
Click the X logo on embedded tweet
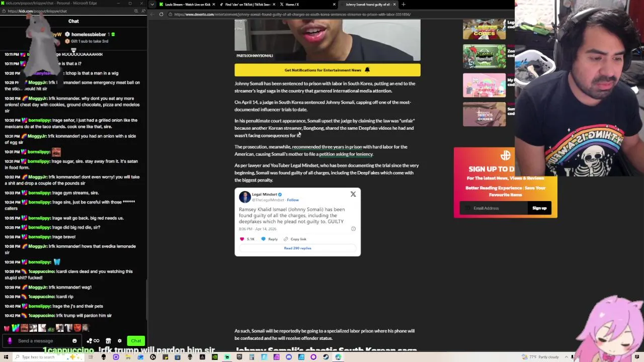coord(353,194)
